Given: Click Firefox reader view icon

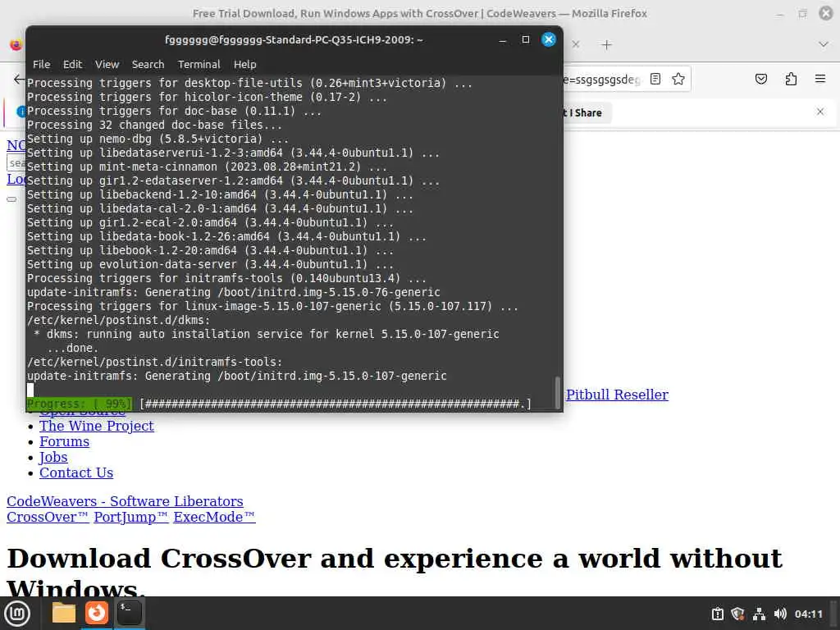Looking at the screenshot, I should click(x=655, y=80).
